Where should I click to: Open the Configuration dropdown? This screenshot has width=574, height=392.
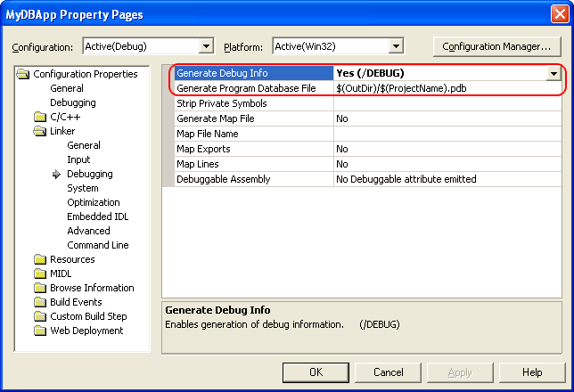click(206, 46)
